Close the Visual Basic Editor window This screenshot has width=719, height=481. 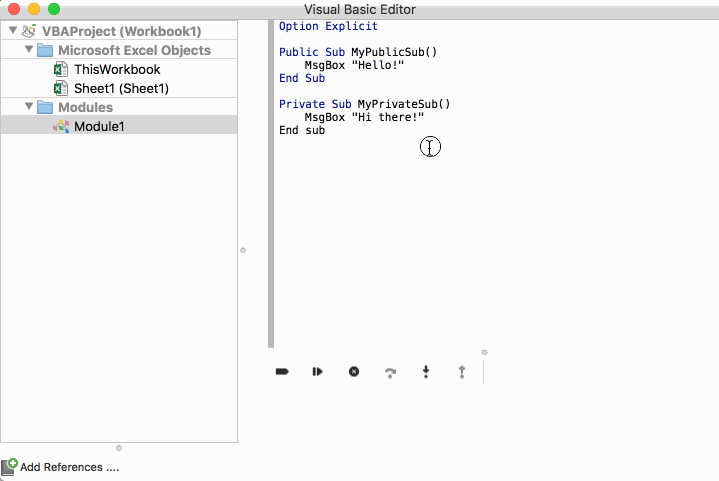tap(14, 9)
